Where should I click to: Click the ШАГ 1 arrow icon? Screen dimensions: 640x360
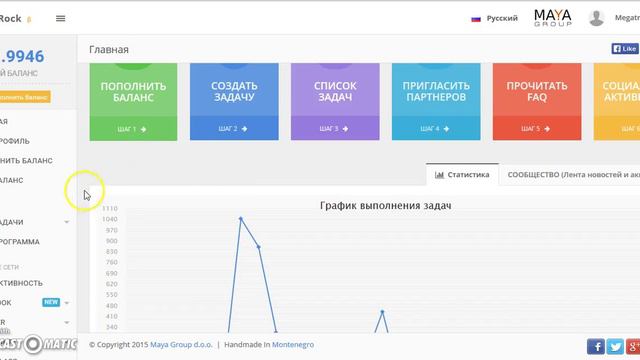(143, 129)
